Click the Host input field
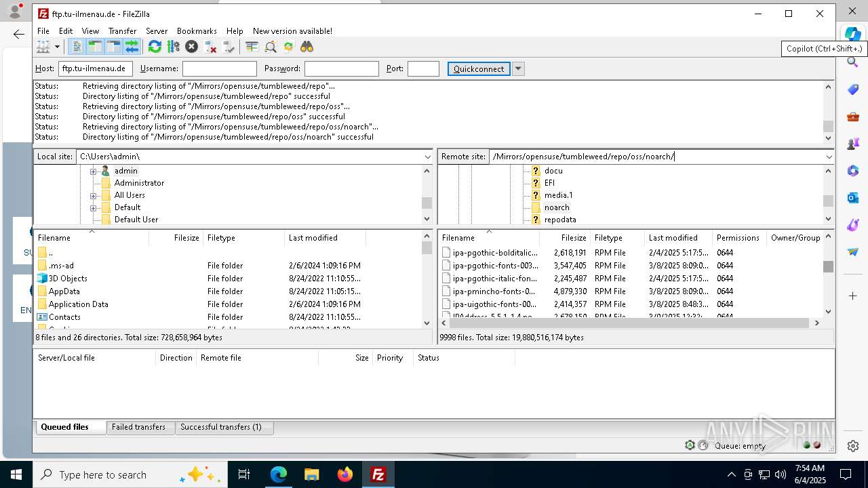 pyautogui.click(x=96, y=68)
